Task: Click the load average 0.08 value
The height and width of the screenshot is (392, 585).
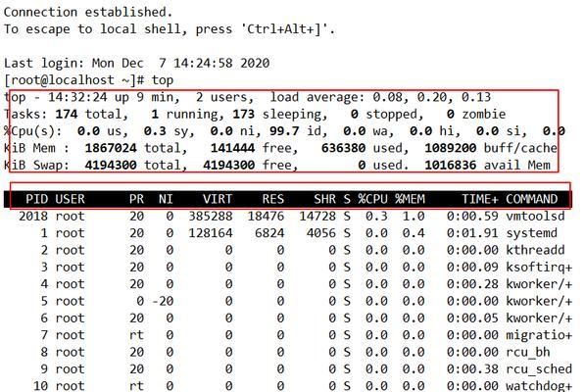Action: (x=388, y=97)
